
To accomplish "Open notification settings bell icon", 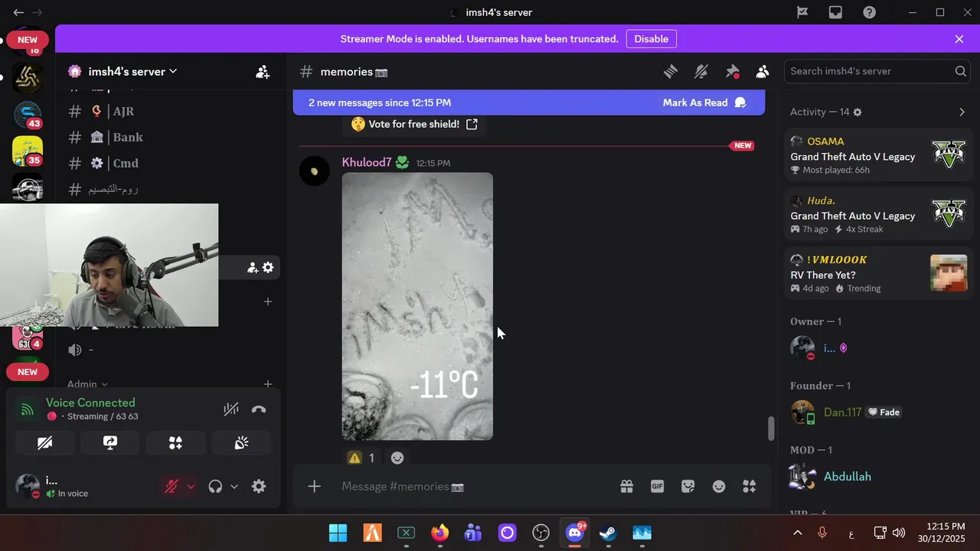I will pos(701,71).
